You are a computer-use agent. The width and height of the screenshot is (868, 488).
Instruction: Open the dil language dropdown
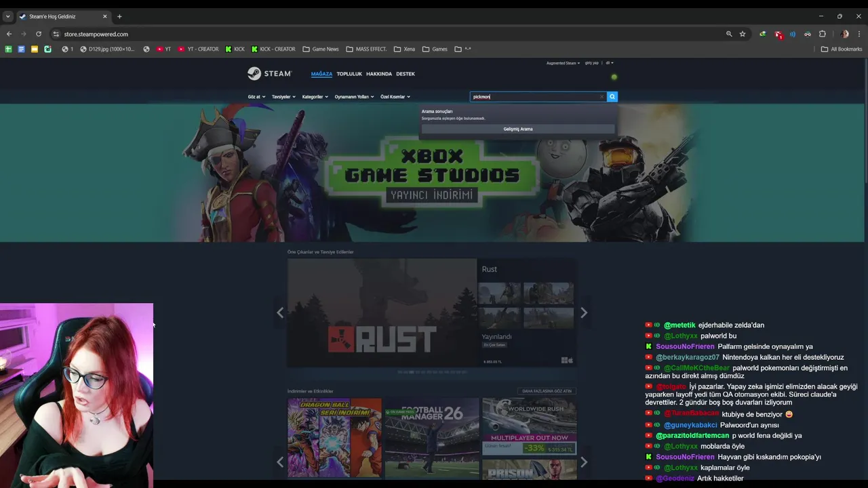(610, 63)
